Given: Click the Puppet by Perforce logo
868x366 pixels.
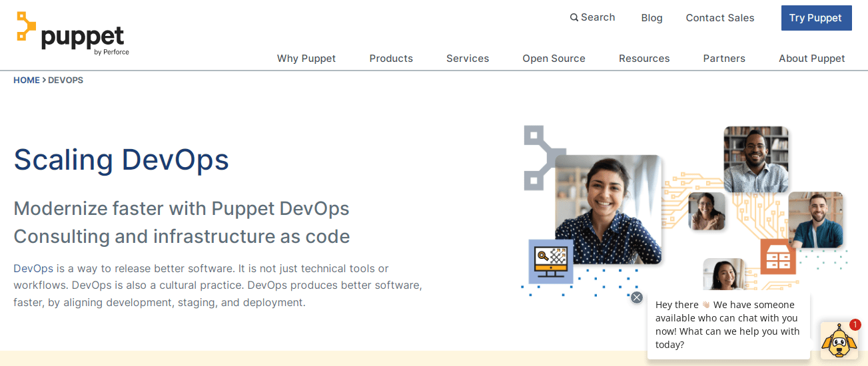Looking at the screenshot, I should pyautogui.click(x=73, y=34).
